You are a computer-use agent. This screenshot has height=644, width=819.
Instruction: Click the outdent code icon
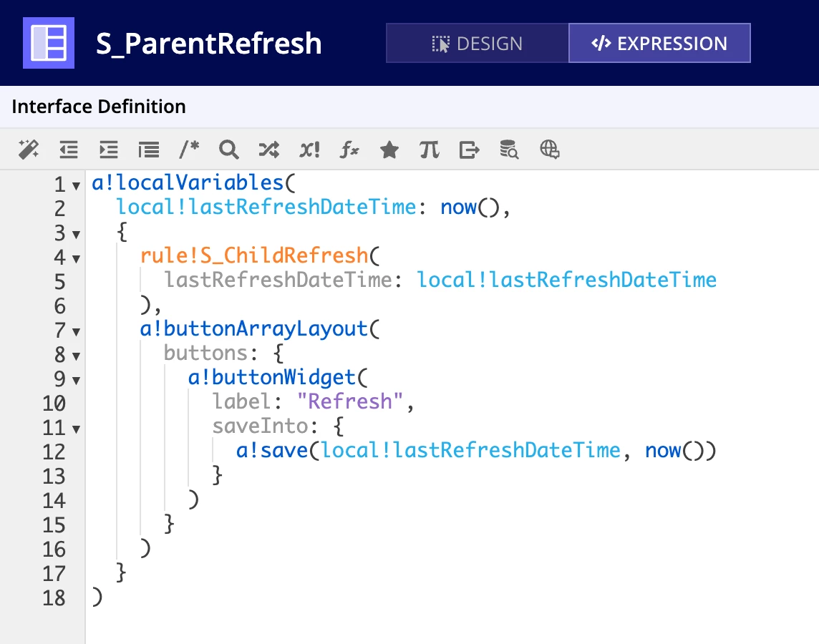point(69,150)
